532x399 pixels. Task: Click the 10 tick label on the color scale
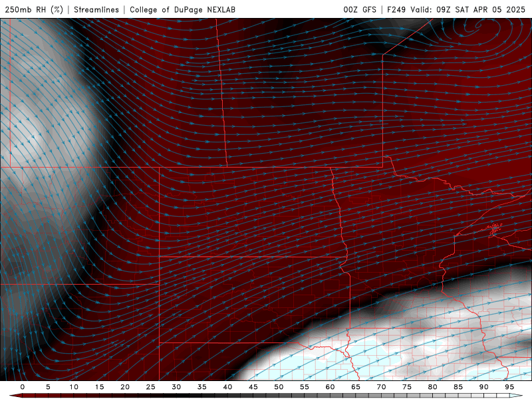tap(74, 387)
